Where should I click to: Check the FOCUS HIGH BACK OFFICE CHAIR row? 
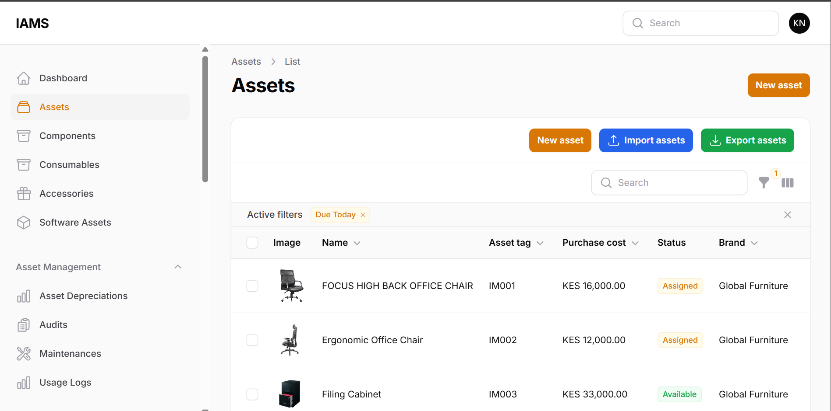252,286
